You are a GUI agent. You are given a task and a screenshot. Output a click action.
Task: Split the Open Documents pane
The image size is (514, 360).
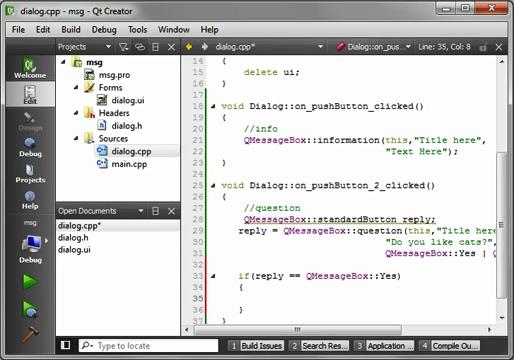[x=155, y=211]
